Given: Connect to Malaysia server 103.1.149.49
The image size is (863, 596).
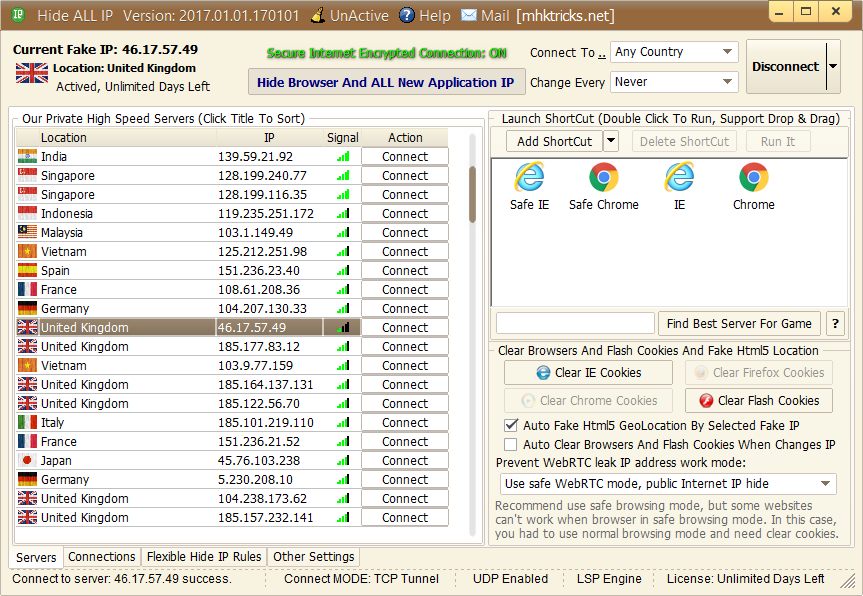Looking at the screenshot, I should point(405,233).
